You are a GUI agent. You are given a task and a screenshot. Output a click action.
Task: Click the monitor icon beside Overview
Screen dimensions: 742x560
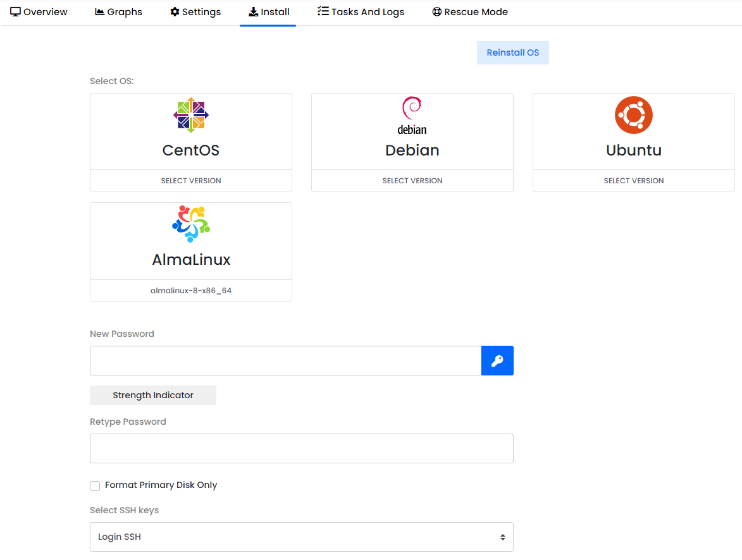coord(15,12)
